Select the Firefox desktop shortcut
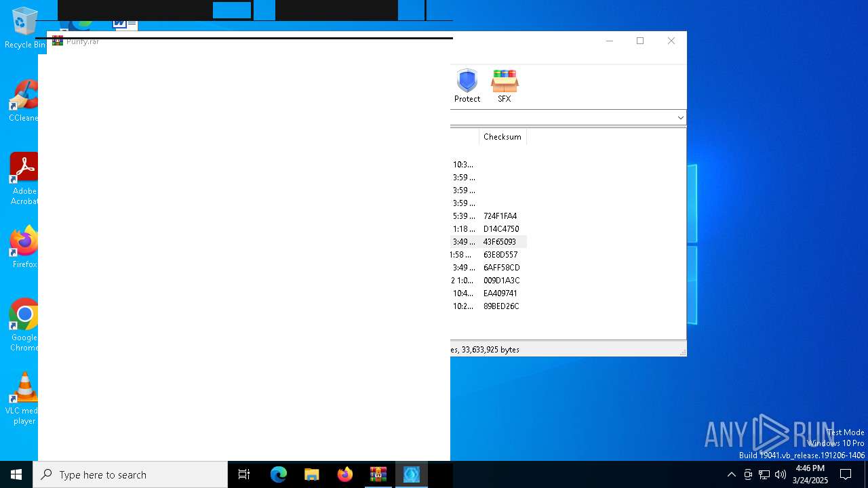The image size is (868, 488). point(24,247)
